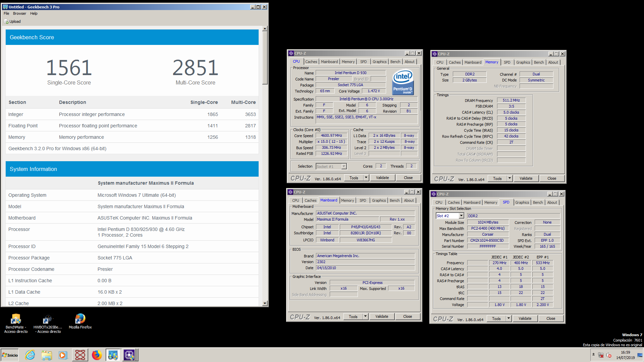644x362 pixels.
Task: Open About tab in SPD-tab CPU-Z window
Action: (552, 202)
